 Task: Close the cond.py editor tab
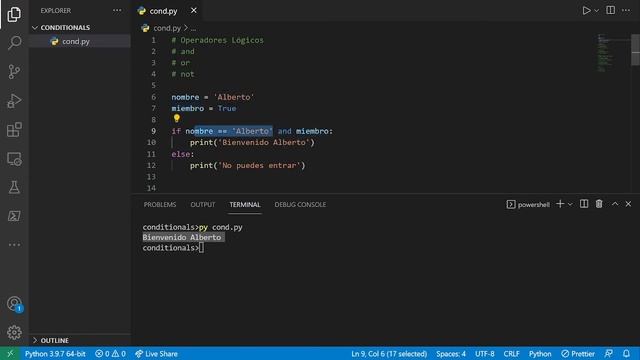[193, 11]
